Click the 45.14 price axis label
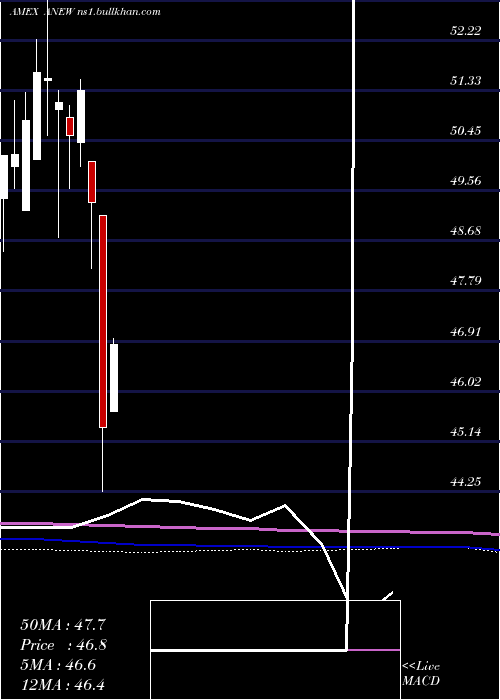This screenshot has width=500, height=700. 466,431
